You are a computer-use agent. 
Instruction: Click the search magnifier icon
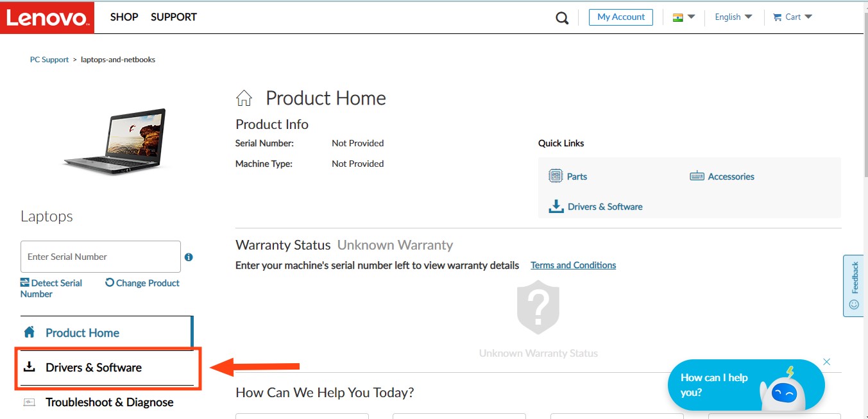(562, 18)
